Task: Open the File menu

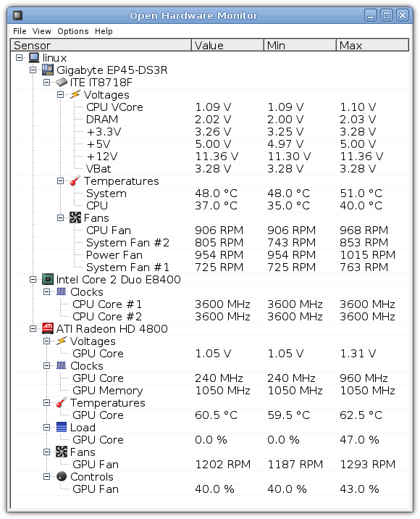Action: (x=20, y=31)
